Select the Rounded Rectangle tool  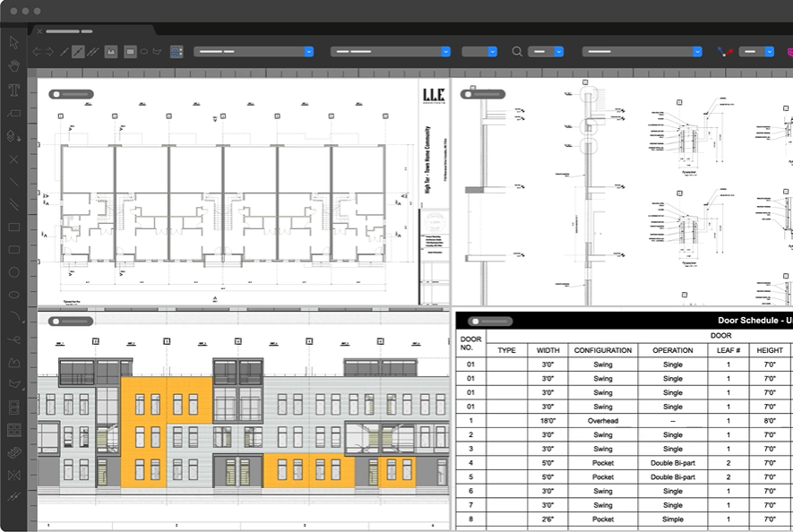13,249
